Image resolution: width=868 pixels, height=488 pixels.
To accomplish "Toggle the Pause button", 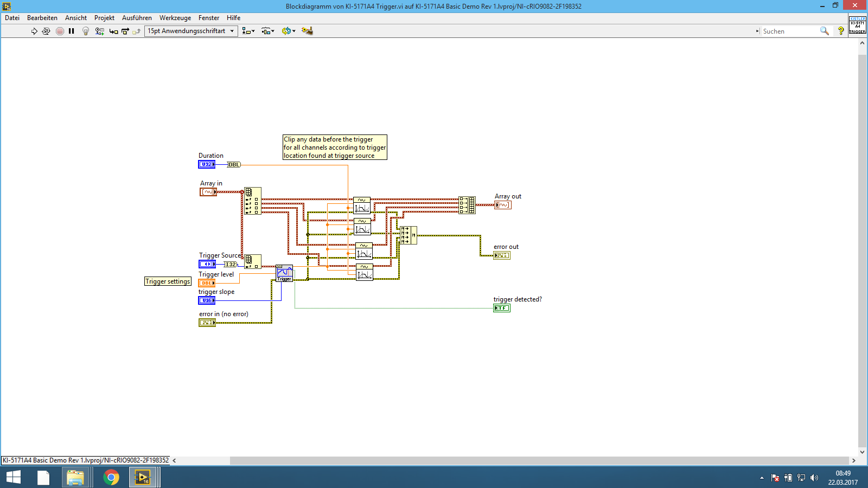I will pyautogui.click(x=72, y=31).
